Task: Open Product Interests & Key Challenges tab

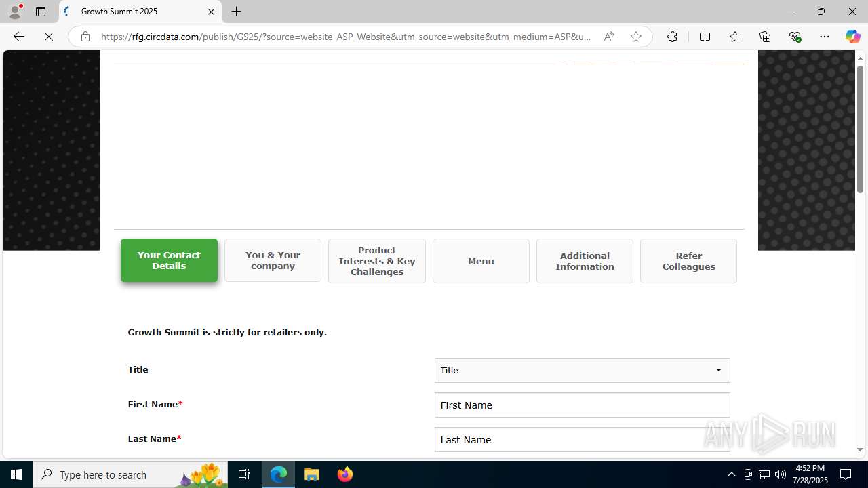Action: coord(377,261)
